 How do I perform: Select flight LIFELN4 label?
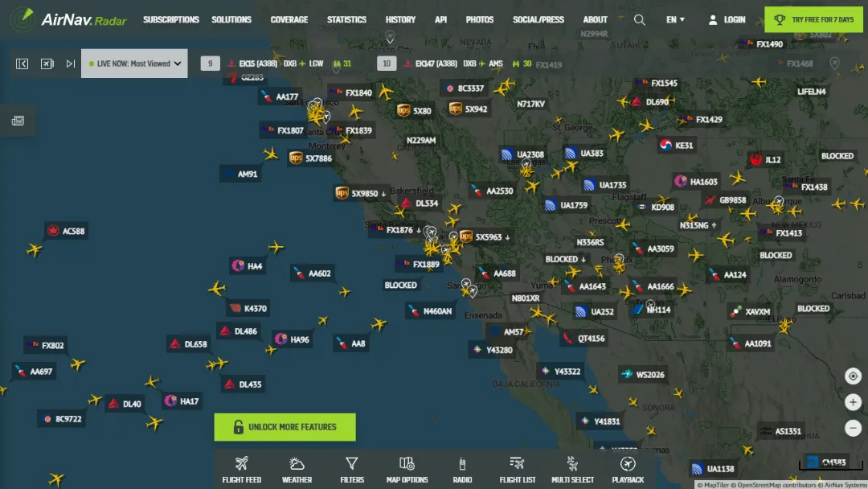(x=811, y=92)
